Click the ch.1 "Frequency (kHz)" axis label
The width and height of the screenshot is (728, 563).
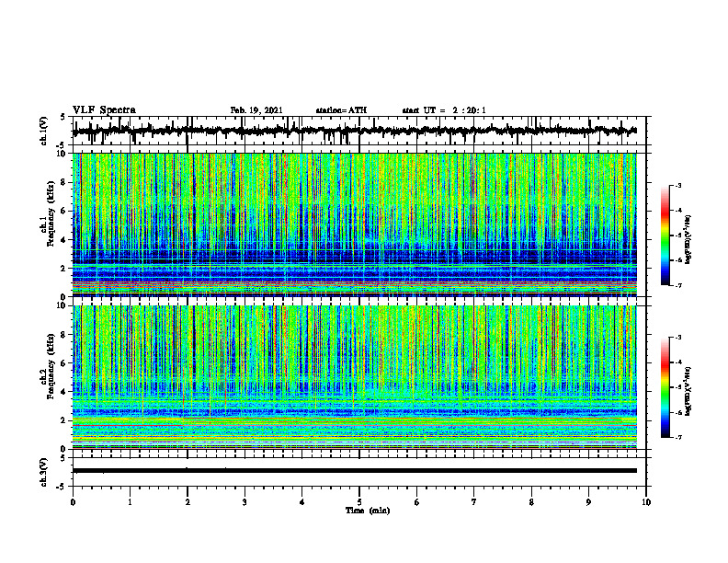(x=51, y=213)
